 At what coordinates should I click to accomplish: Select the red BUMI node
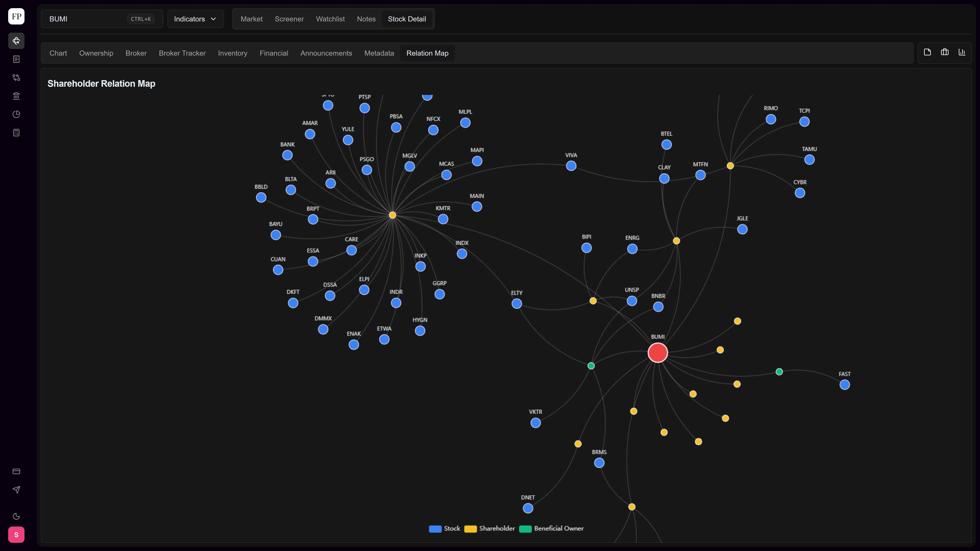[x=658, y=353]
